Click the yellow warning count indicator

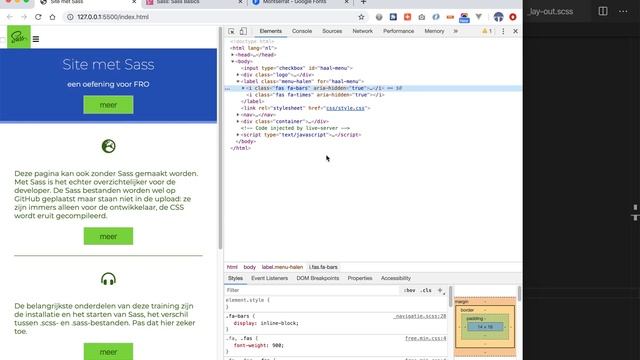point(487,31)
